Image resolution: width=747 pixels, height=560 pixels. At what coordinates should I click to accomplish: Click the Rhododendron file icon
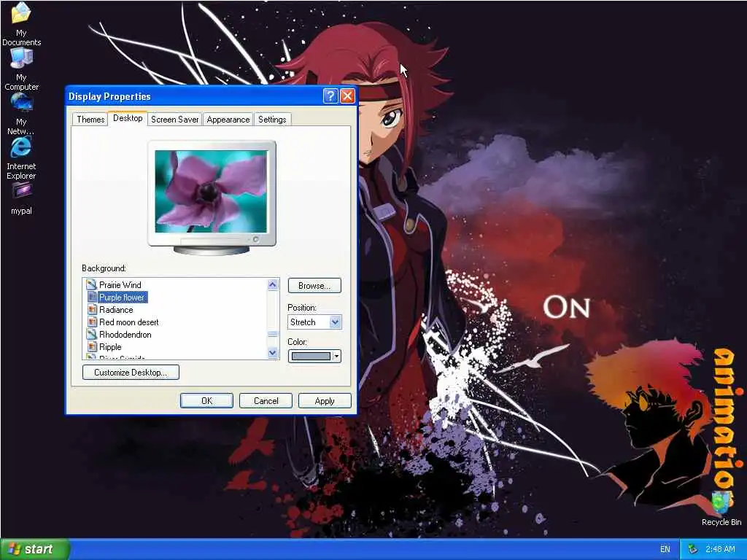[x=91, y=334]
